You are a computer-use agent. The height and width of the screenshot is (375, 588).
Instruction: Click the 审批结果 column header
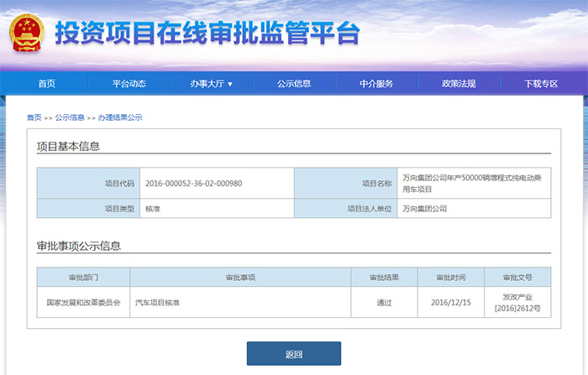point(385,277)
